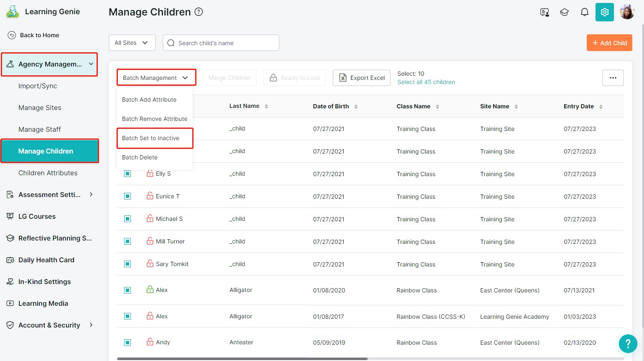Choose Batch Set to Inactive option
The image size is (644, 361).
151,138
